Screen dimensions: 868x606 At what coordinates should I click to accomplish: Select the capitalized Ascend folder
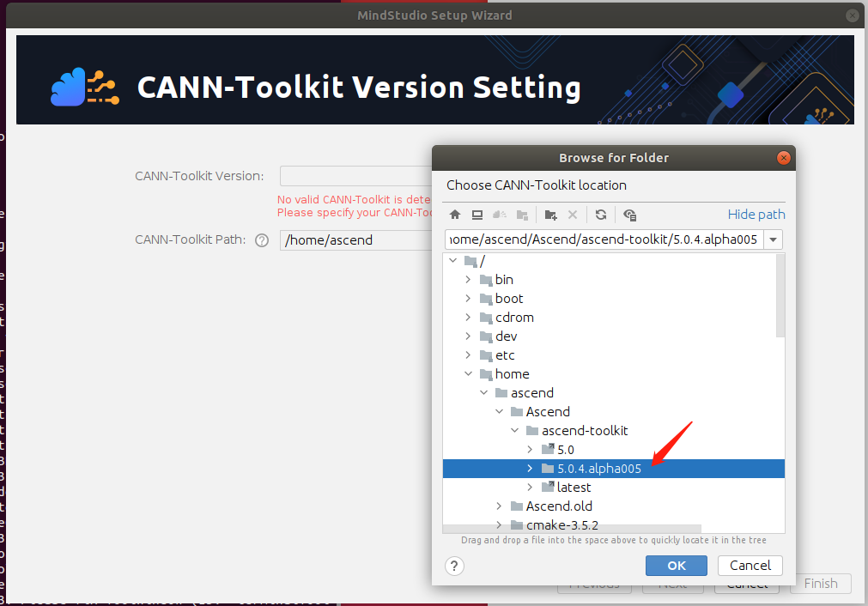(x=613, y=411)
